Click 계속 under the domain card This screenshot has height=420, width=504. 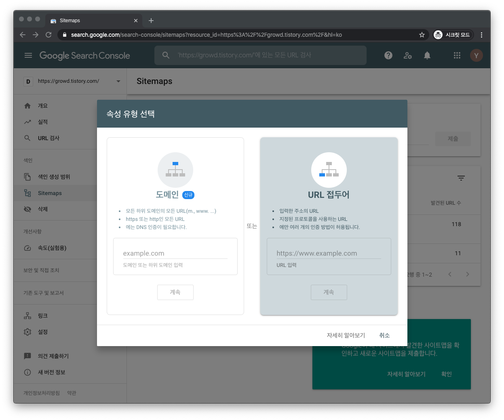(175, 292)
